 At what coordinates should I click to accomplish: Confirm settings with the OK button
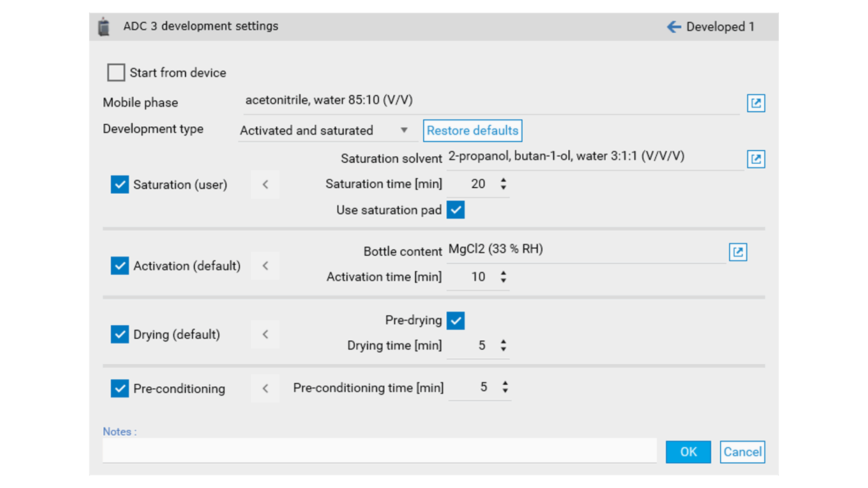(x=688, y=452)
